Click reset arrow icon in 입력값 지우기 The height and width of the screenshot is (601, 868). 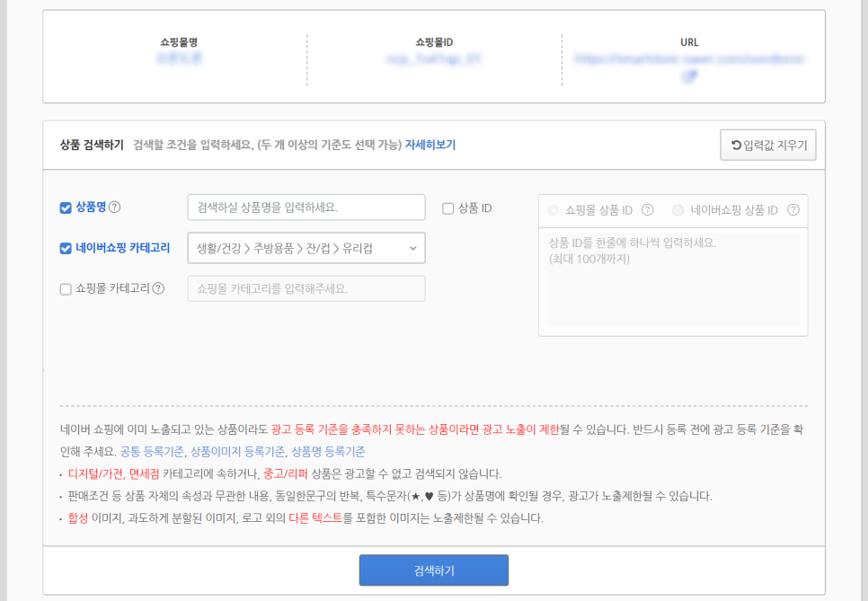(736, 145)
